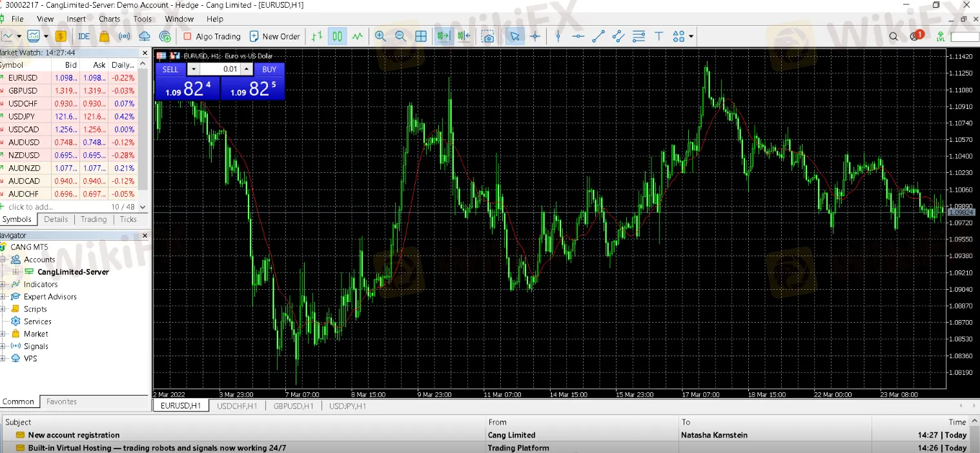
Task: Switch to the USDJPY,H1 chart tab
Action: [347, 406]
